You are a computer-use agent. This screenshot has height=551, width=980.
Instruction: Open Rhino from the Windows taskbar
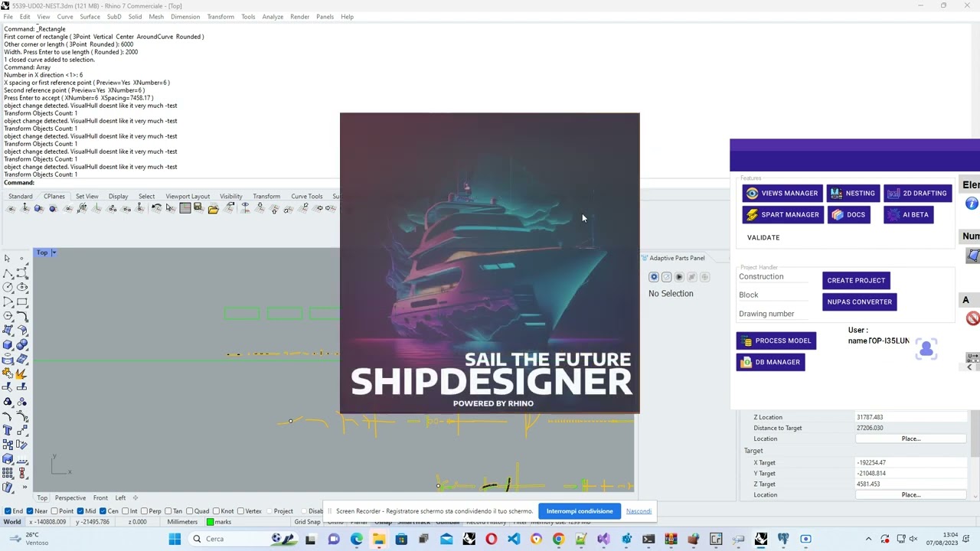click(x=760, y=540)
